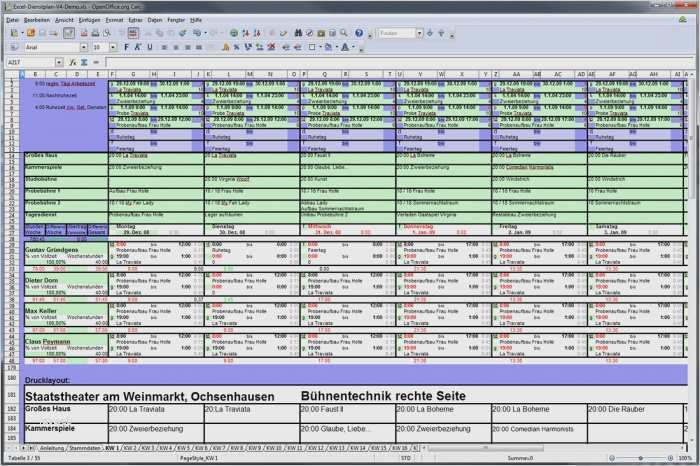Click 'PageStyle_KW 1' in the status bar
The width and height of the screenshot is (700, 466).
click(199, 458)
